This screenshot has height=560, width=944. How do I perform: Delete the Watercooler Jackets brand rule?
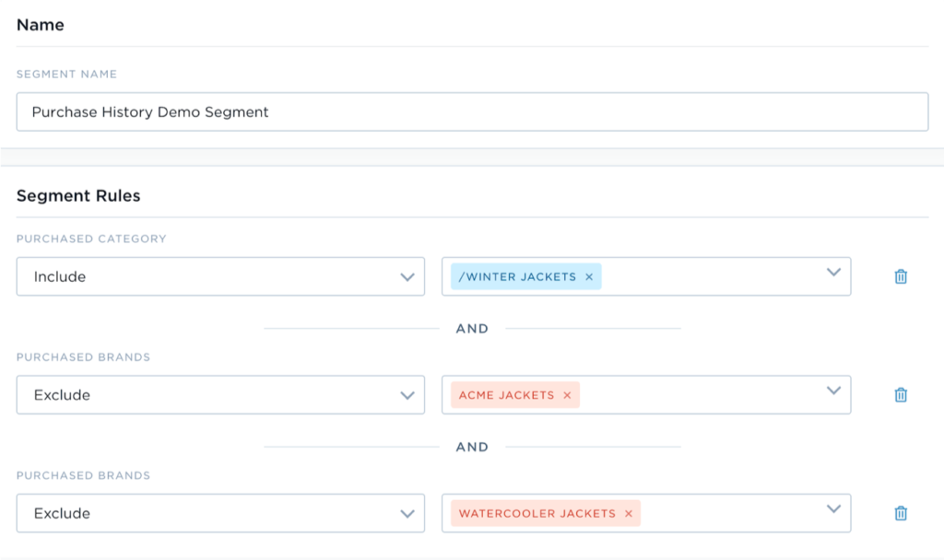click(901, 513)
